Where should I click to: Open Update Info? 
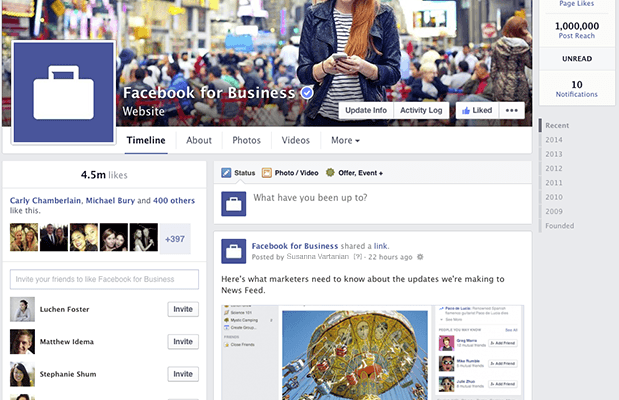point(366,110)
